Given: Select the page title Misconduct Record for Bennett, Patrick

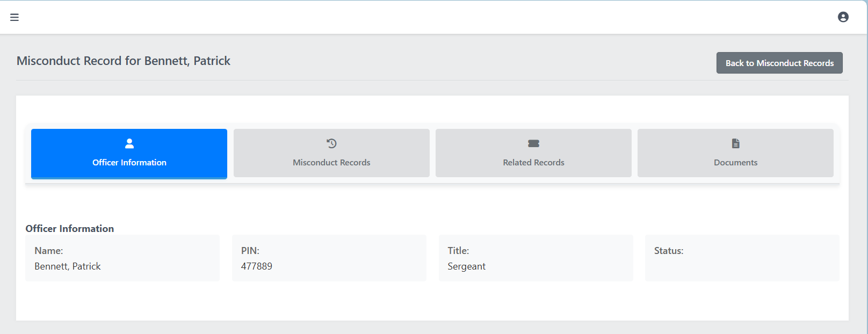Looking at the screenshot, I should (124, 61).
